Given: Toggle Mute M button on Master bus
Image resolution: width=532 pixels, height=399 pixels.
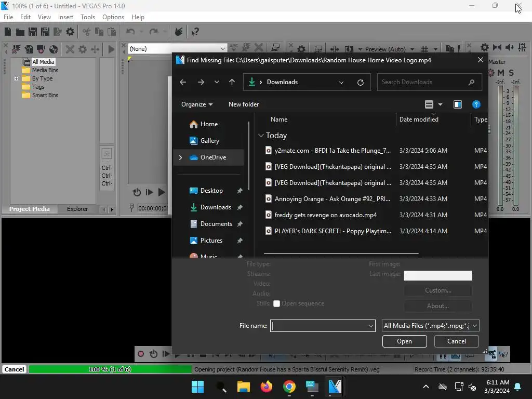Looking at the screenshot, I should [x=501, y=73].
